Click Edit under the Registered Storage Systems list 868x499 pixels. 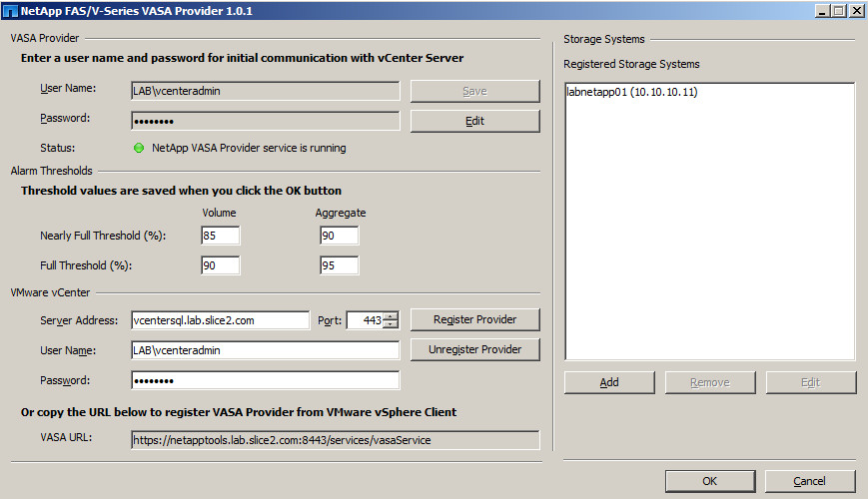point(811,382)
